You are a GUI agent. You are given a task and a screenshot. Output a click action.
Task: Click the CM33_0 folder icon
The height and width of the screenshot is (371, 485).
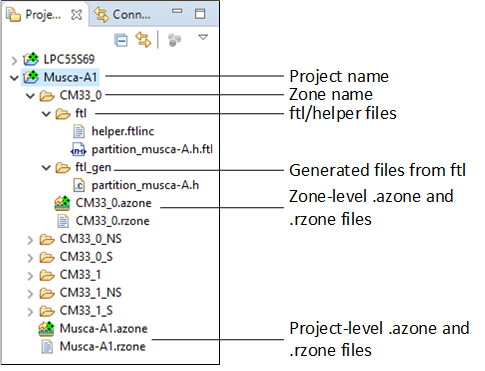47,96
